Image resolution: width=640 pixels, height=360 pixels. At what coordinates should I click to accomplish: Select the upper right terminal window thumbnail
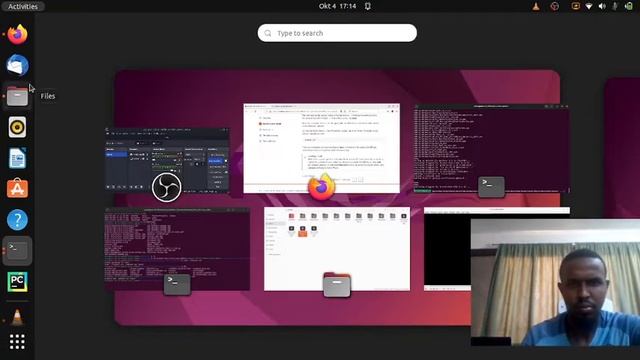pos(491,148)
